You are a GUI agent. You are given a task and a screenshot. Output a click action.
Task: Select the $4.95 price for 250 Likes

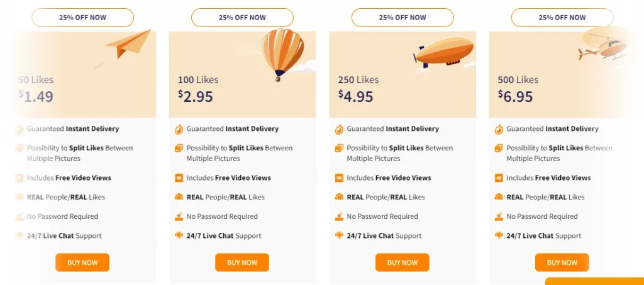[356, 96]
